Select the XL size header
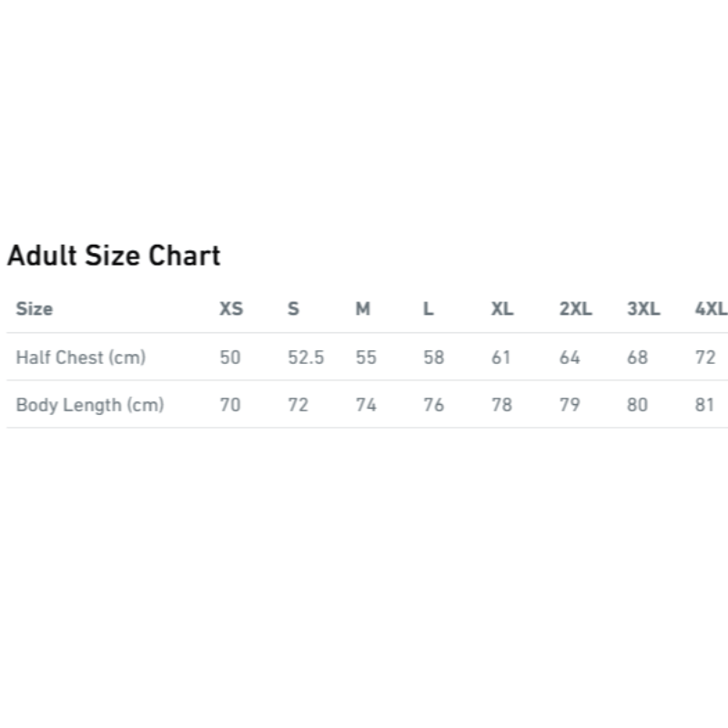The image size is (728, 728). [502, 308]
